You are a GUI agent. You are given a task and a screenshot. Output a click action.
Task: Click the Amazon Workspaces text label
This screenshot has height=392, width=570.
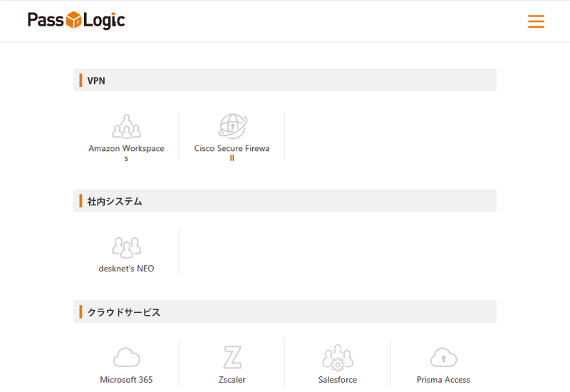[x=126, y=149]
